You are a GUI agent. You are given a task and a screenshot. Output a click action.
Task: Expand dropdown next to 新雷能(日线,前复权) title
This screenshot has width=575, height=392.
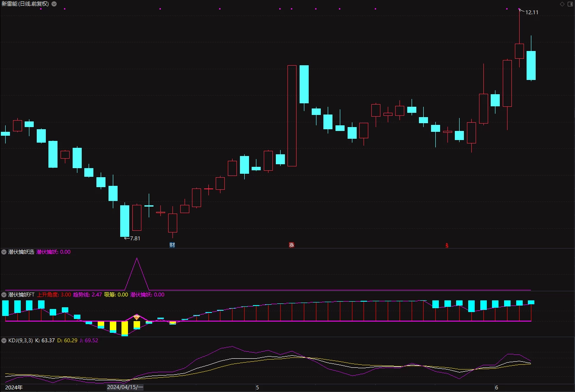[x=54, y=4]
